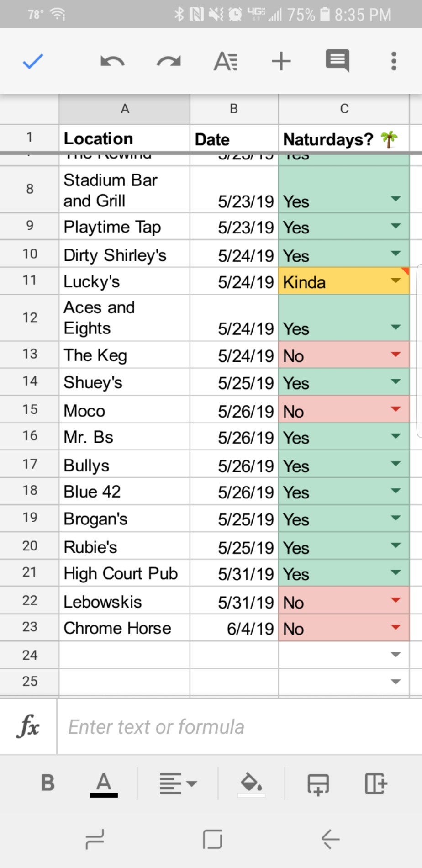Select column A header
Viewport: 422px width, 868px height.
124,109
